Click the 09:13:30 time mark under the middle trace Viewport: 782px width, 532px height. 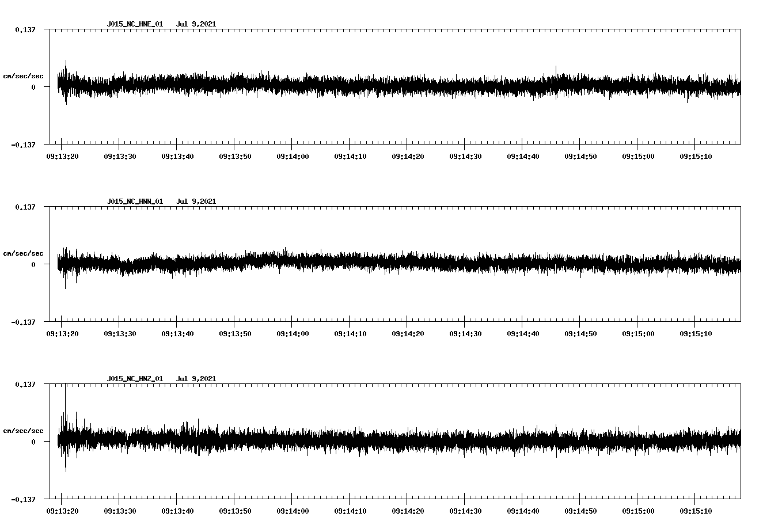[119, 332]
